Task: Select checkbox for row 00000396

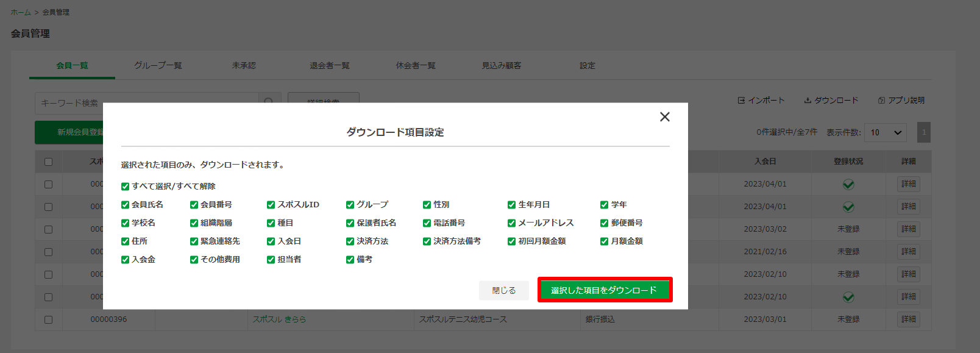Action: pos(48,319)
